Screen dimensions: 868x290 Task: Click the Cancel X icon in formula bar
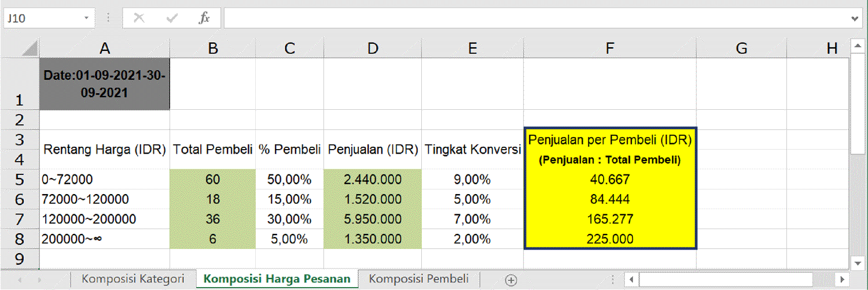139,18
